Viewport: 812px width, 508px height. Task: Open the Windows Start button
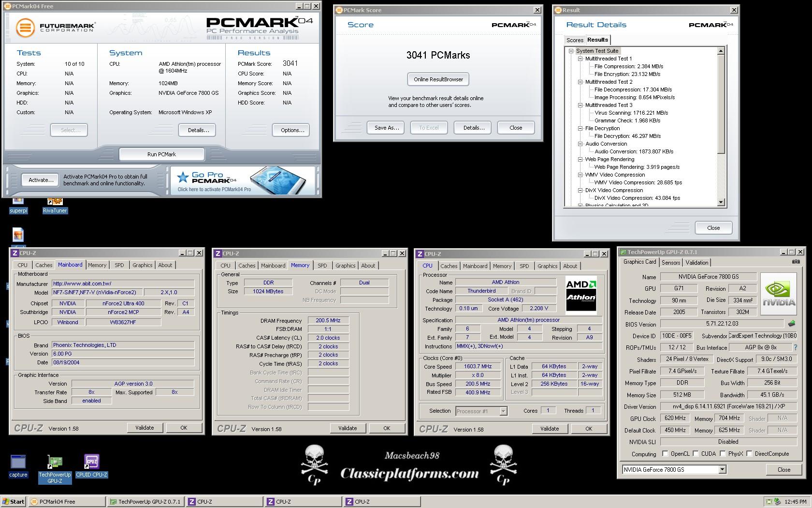tap(14, 502)
